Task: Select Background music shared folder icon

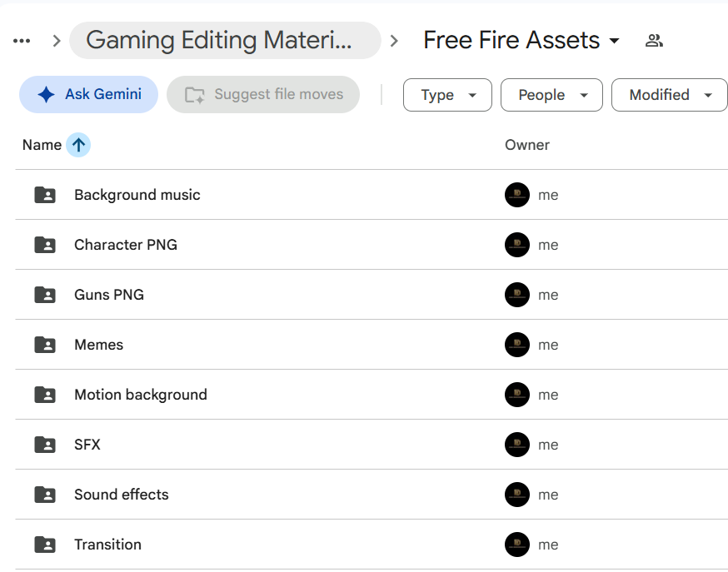Action: 45,195
